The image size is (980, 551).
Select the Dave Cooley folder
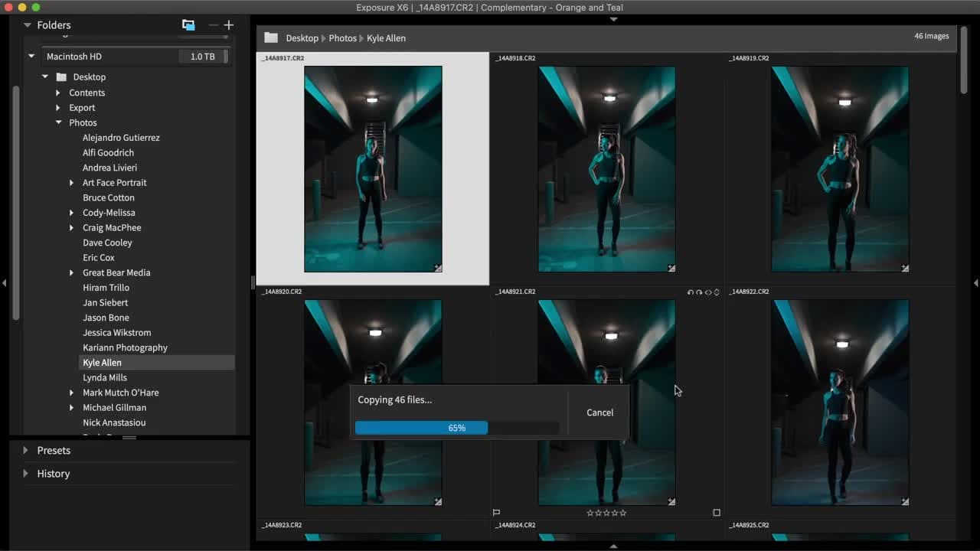tap(107, 243)
